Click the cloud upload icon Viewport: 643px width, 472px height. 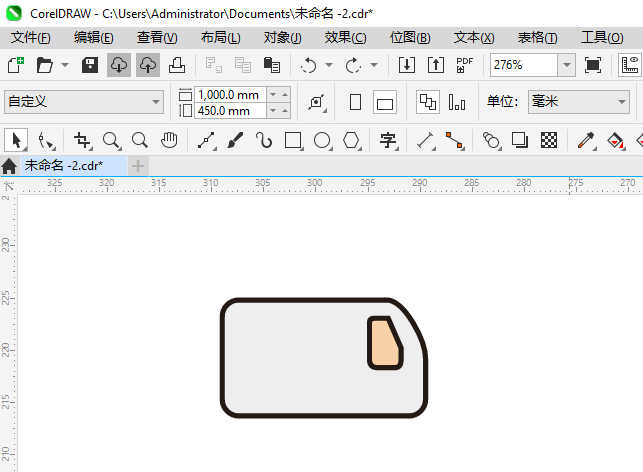point(148,65)
